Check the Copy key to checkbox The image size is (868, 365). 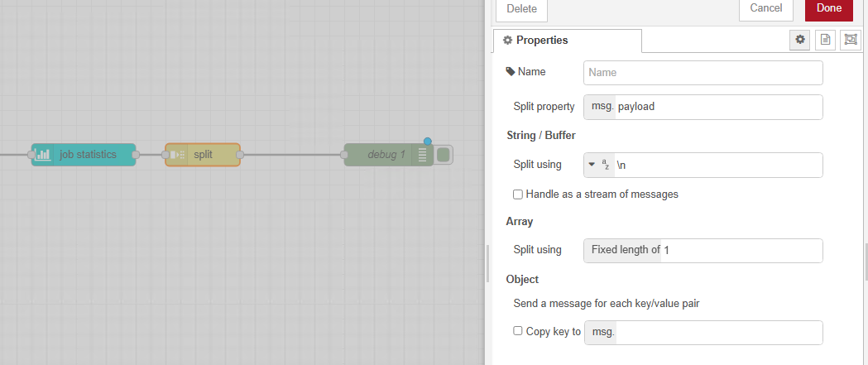(x=518, y=331)
